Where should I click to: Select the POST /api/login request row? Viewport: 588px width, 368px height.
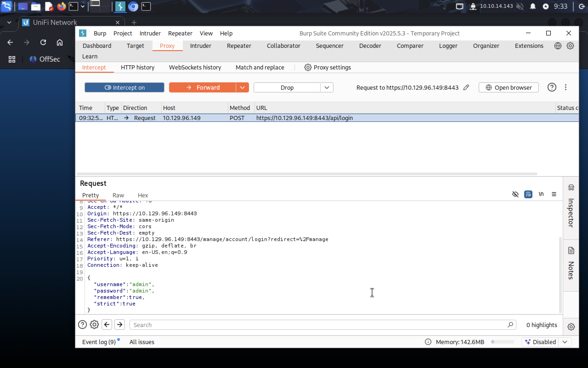[x=327, y=118]
